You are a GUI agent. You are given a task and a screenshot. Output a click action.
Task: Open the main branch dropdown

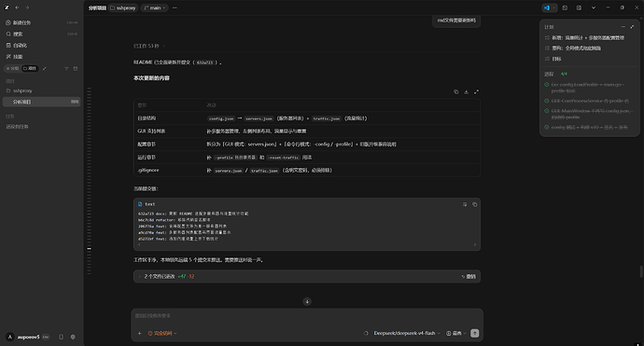click(154, 7)
